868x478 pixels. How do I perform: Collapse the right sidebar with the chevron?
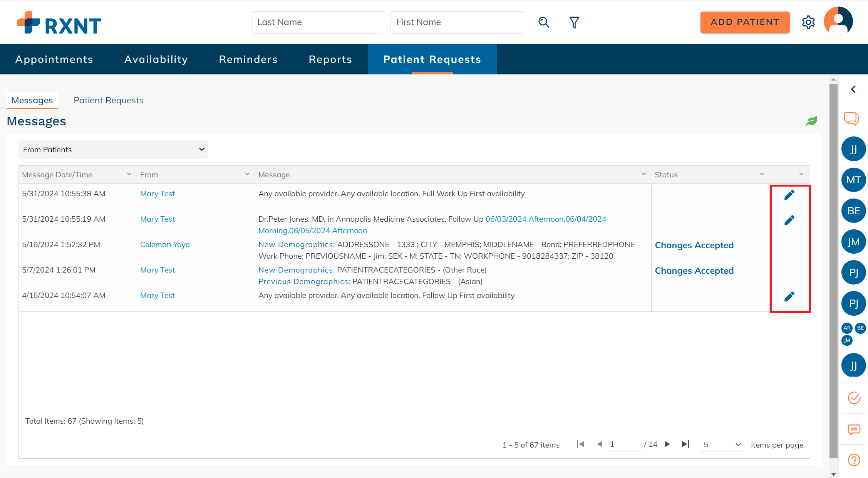point(853,89)
